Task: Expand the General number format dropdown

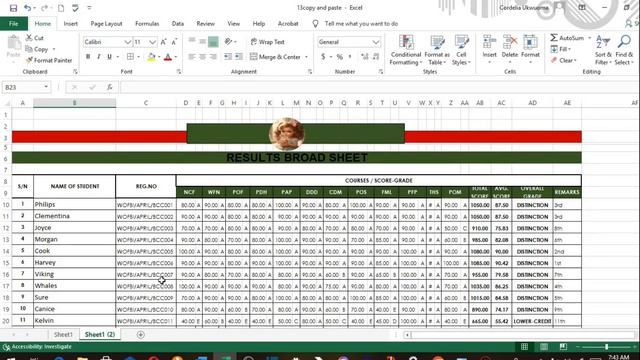Action: pyautogui.click(x=375, y=42)
